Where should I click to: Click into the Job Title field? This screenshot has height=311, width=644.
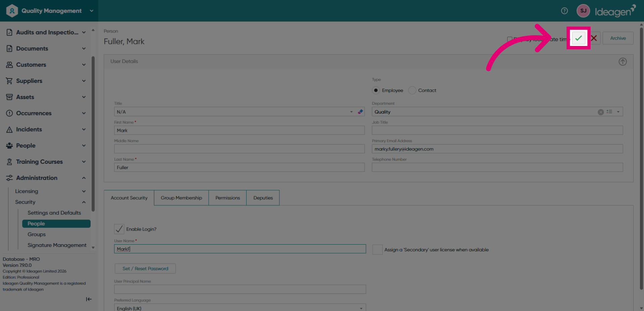tap(497, 131)
